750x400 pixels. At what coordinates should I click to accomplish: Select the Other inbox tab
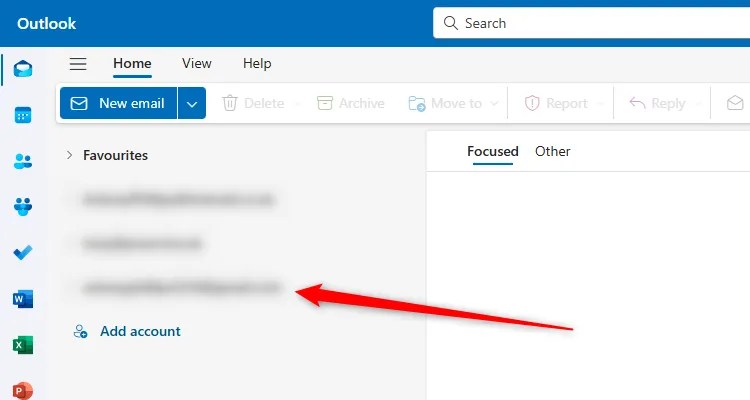(552, 151)
